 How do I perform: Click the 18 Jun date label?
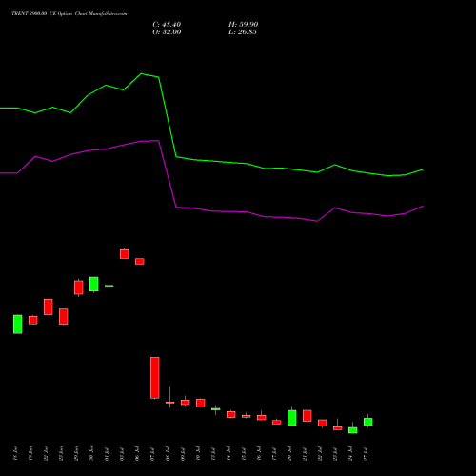click(16, 453)
